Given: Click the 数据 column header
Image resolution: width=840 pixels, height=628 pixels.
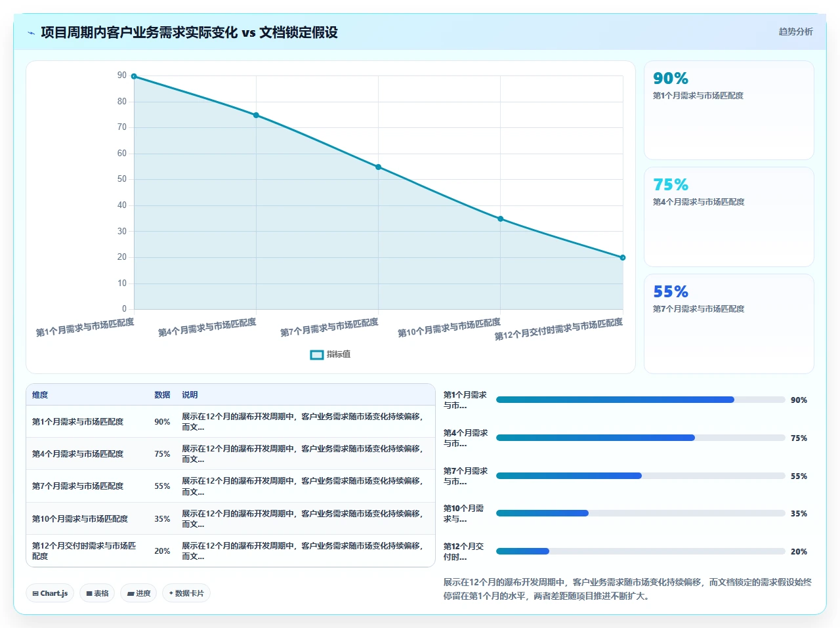Looking at the screenshot, I should (x=162, y=395).
